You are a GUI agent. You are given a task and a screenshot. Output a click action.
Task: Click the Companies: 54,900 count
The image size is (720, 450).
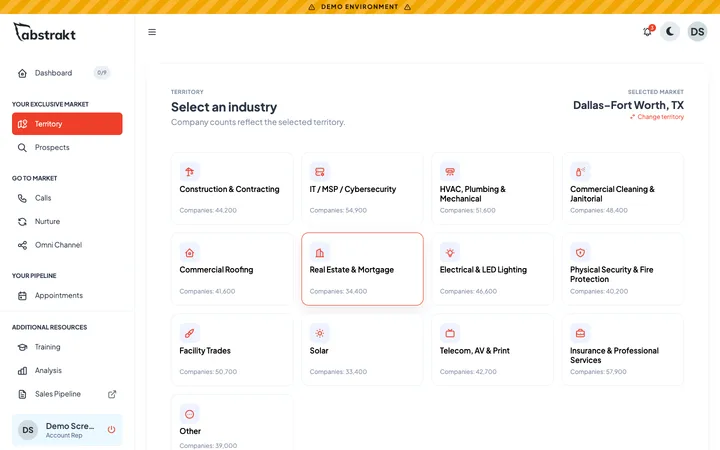tap(338, 210)
